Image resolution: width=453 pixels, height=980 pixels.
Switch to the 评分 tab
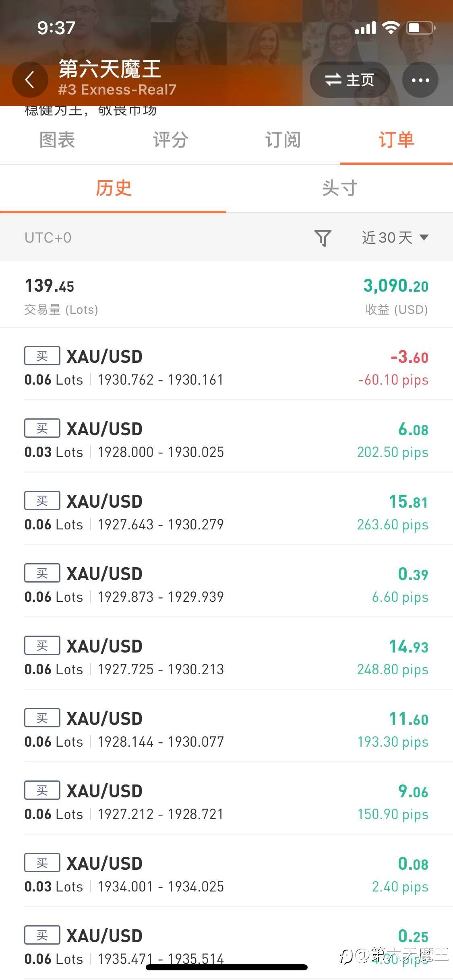coord(170,140)
